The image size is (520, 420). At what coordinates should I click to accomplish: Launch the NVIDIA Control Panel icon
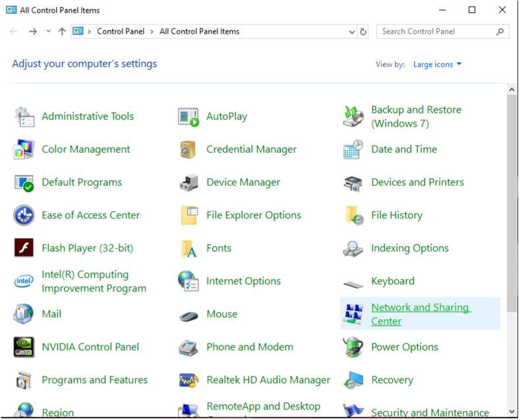[x=24, y=347]
